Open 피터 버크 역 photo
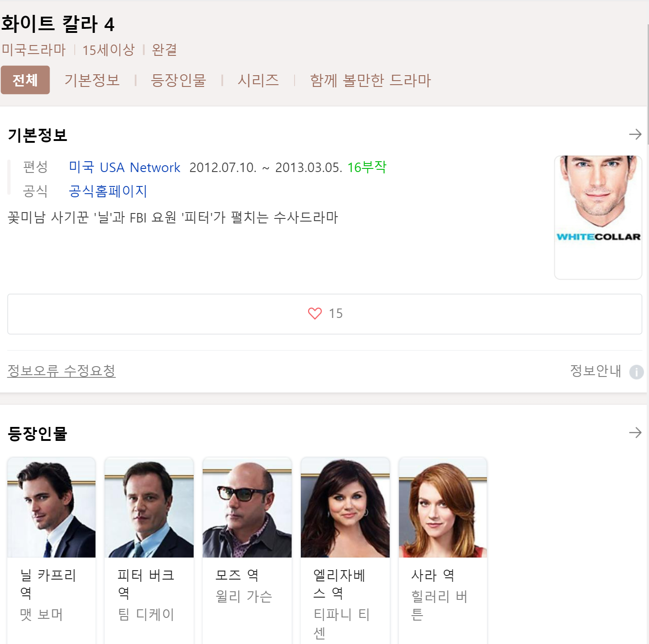This screenshot has height=644, width=649. tap(149, 508)
